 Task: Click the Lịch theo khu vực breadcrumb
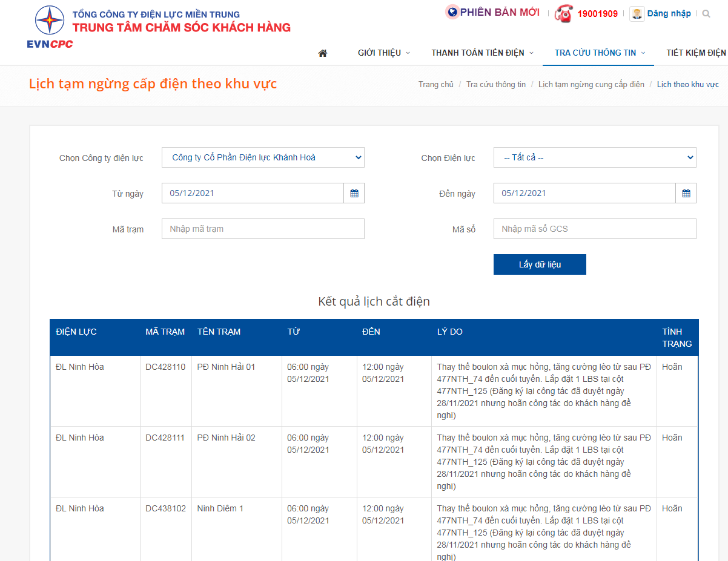click(x=688, y=84)
